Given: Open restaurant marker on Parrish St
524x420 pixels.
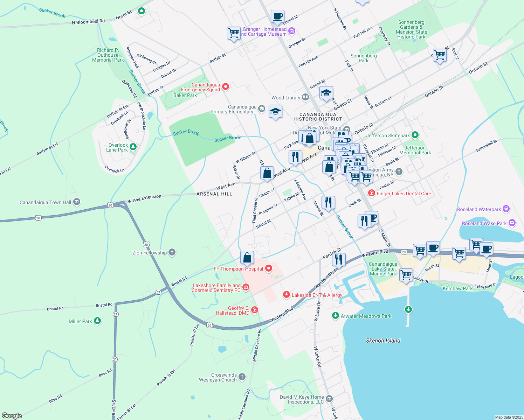Looking at the screenshot, I should (x=339, y=260).
